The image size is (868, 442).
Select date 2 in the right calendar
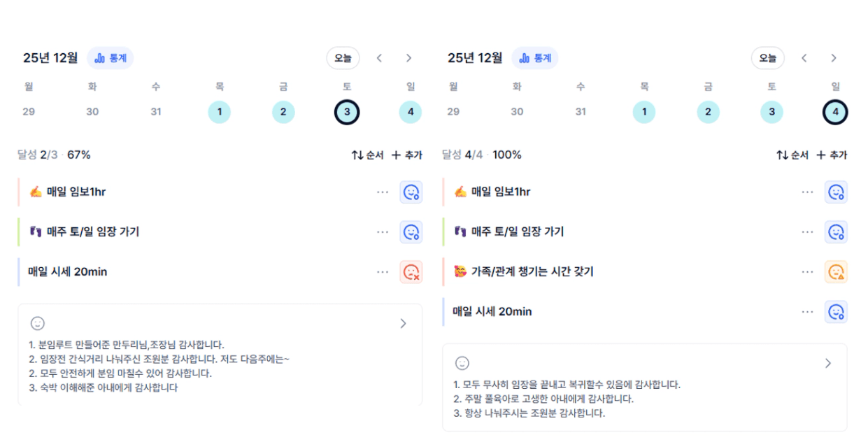pos(708,112)
